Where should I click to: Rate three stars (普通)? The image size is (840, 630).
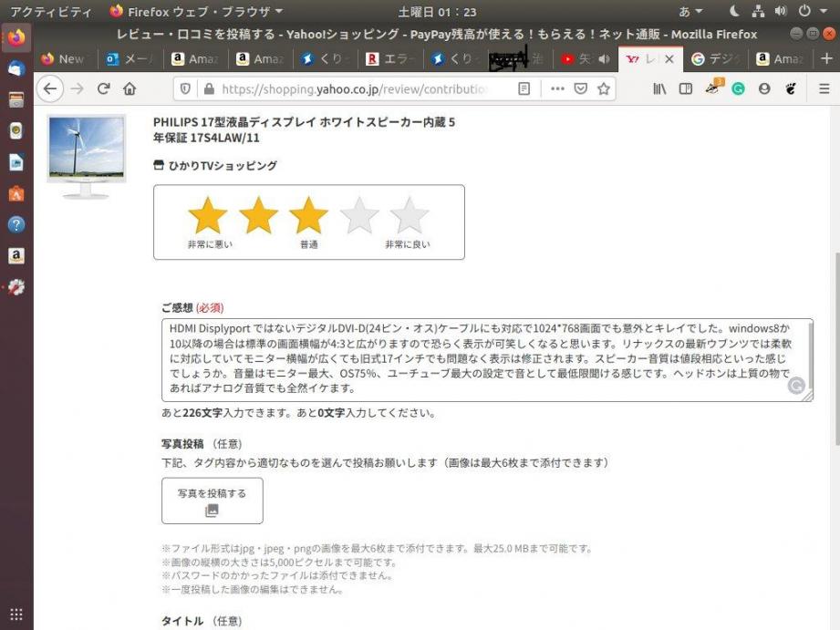click(x=308, y=216)
